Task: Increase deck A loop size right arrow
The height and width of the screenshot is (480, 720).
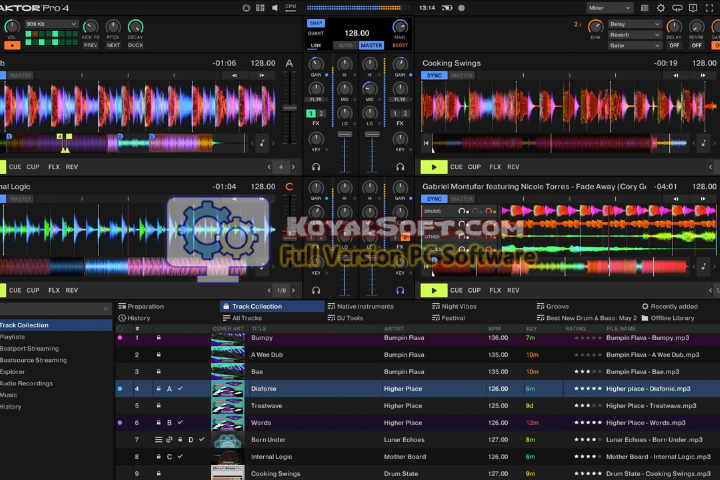Action: pos(293,167)
